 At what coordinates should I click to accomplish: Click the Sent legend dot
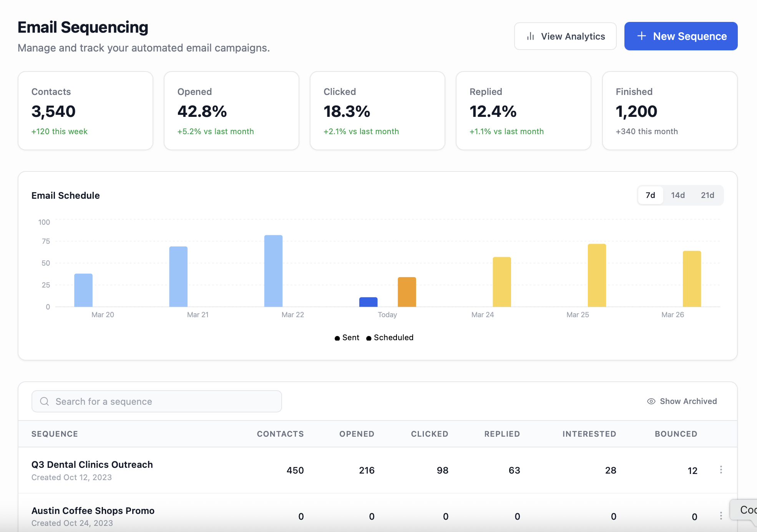click(x=337, y=338)
